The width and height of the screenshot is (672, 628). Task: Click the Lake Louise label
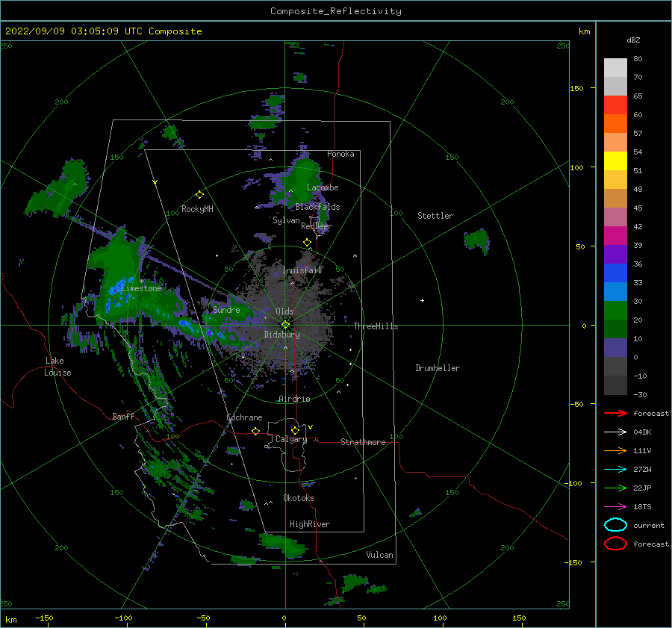tap(57, 367)
